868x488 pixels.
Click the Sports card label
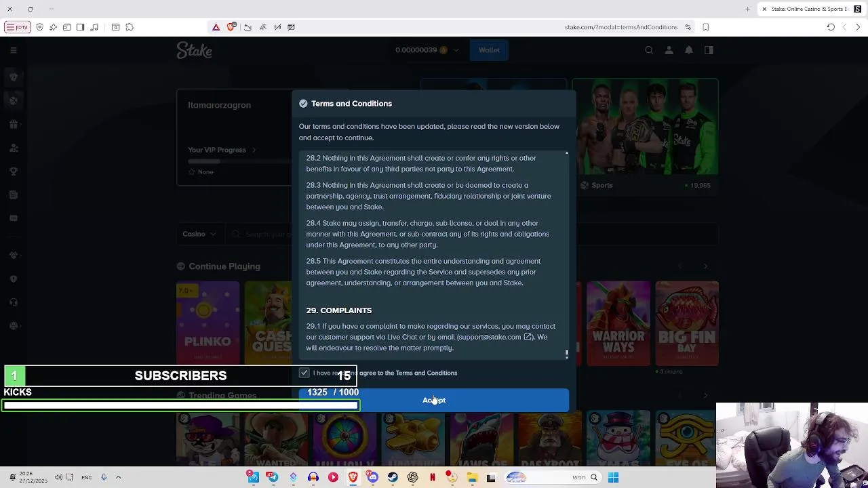[601, 185]
